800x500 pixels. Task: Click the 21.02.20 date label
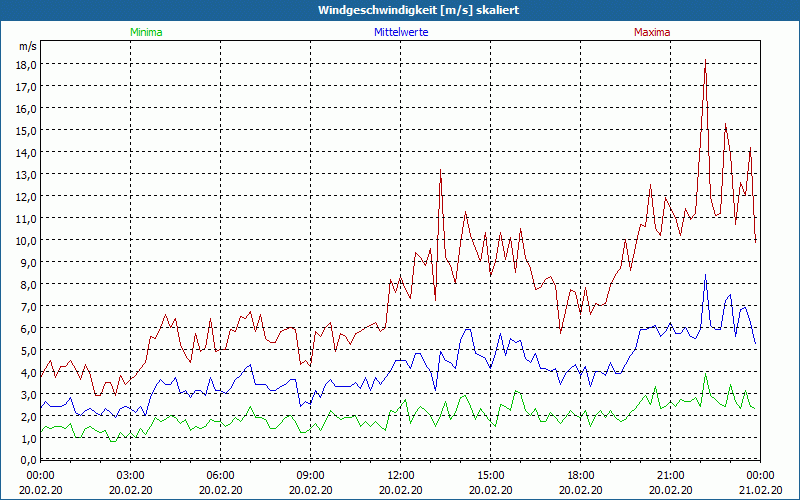(x=760, y=489)
